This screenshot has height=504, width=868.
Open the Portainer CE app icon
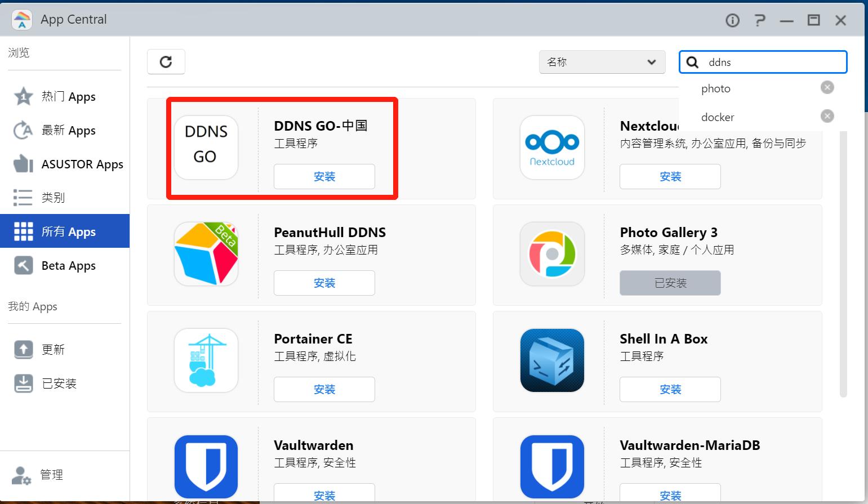(206, 360)
